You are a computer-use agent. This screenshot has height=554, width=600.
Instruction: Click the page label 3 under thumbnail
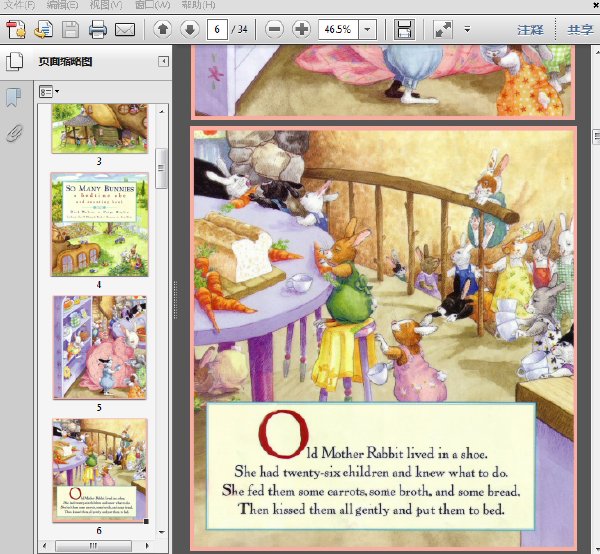coord(99,161)
